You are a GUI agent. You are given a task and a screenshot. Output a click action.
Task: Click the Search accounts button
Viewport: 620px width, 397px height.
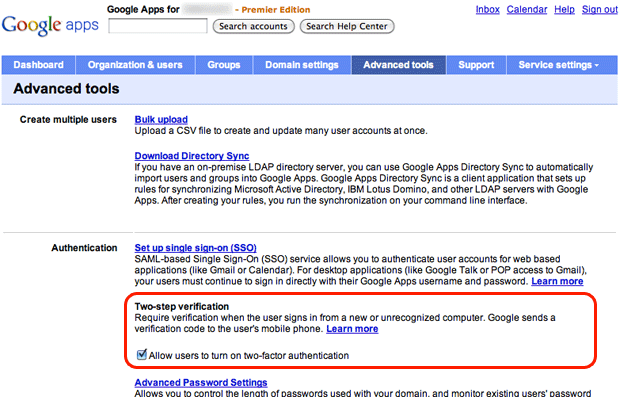click(x=253, y=26)
